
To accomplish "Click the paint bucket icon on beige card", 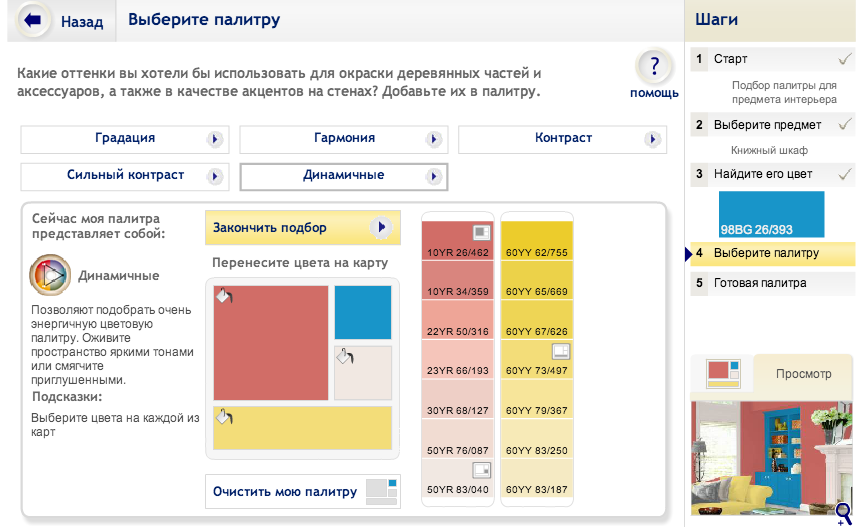I will tap(344, 357).
